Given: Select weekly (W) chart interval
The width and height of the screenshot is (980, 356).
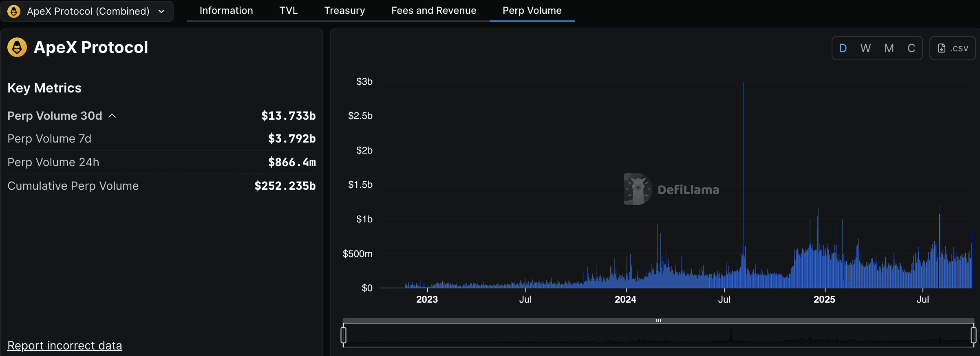Looking at the screenshot, I should pos(865,48).
